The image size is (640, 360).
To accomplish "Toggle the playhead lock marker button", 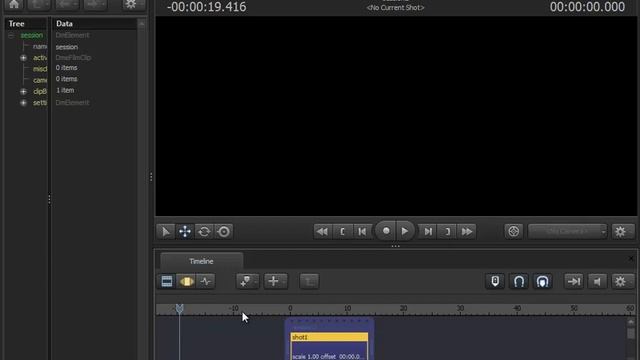I will click(495, 281).
